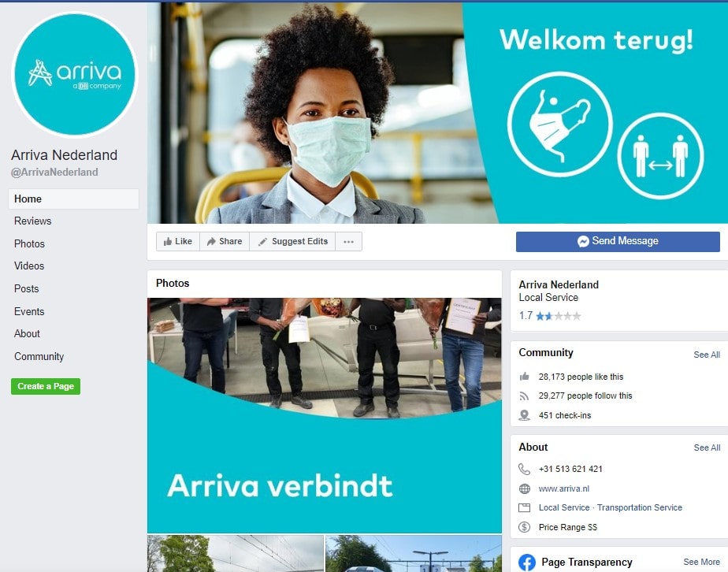Expand See More in Page Transparency

[701, 562]
